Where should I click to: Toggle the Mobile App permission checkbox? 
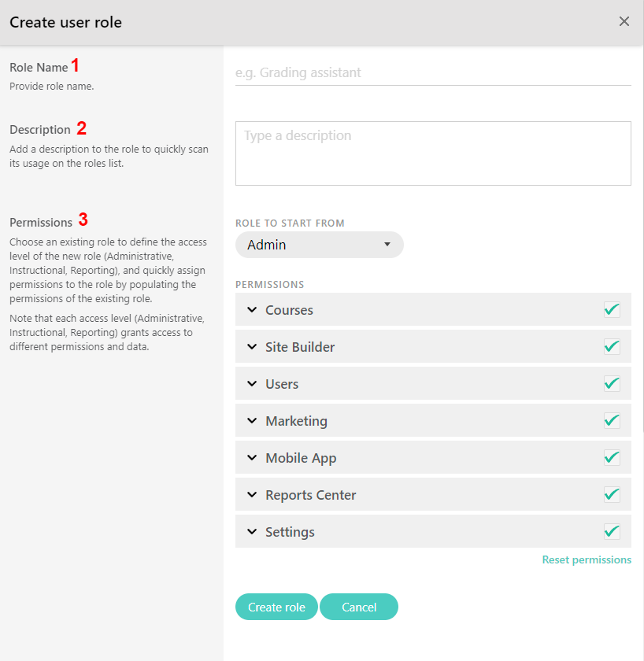tap(612, 457)
